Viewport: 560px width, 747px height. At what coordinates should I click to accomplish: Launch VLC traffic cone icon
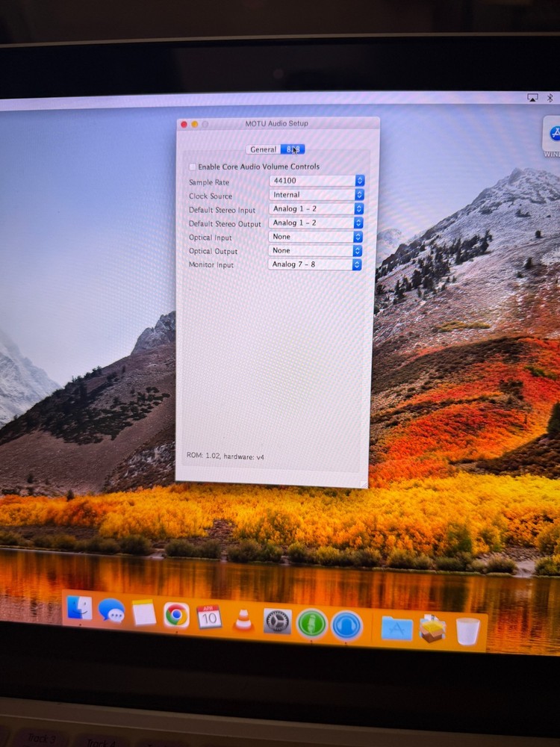[243, 620]
